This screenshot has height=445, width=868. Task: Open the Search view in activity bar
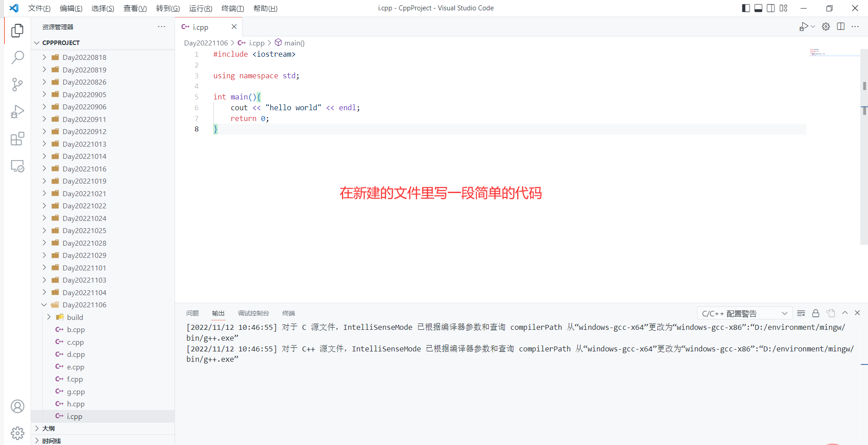(17, 57)
